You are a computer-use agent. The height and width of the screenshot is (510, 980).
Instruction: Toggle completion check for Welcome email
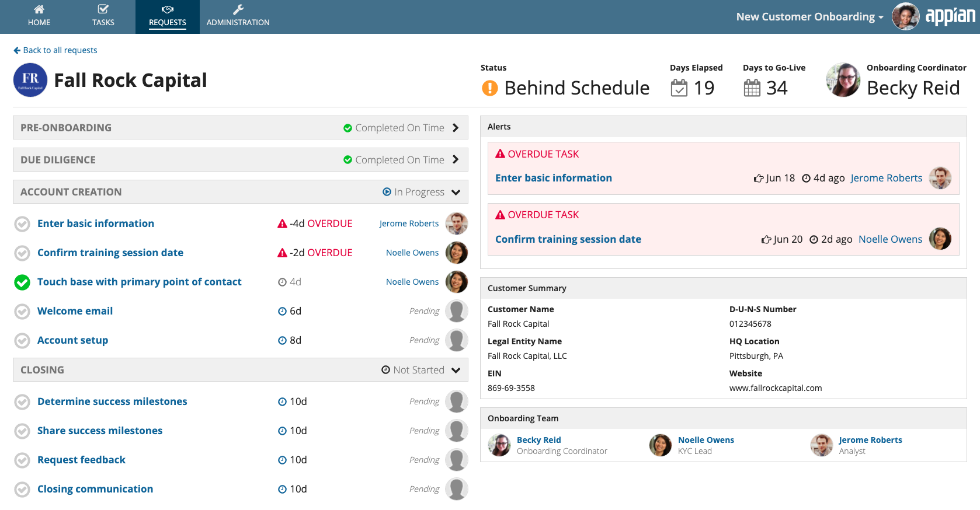coord(22,312)
